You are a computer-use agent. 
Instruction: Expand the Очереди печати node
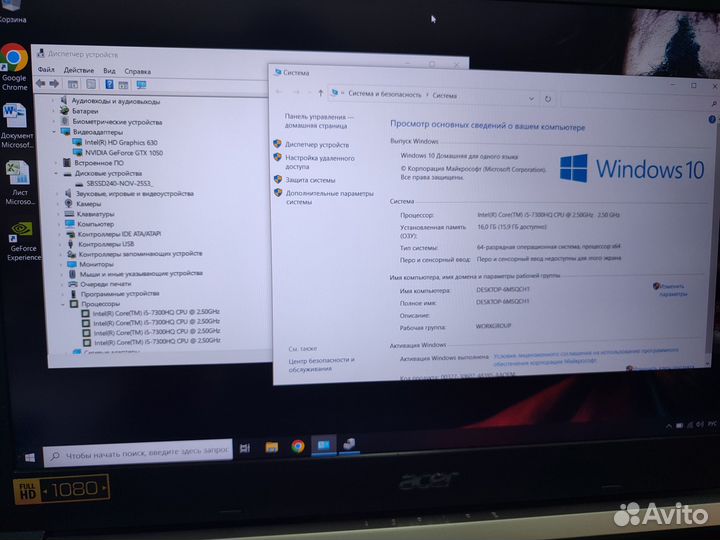coord(62,284)
